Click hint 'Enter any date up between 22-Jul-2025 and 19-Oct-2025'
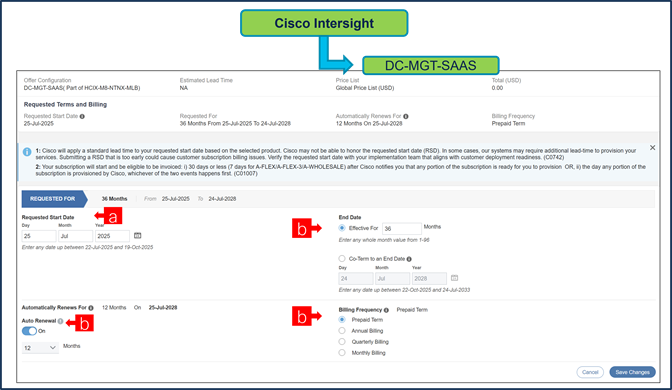Screen dimensions: 672x390 [x=87, y=247]
